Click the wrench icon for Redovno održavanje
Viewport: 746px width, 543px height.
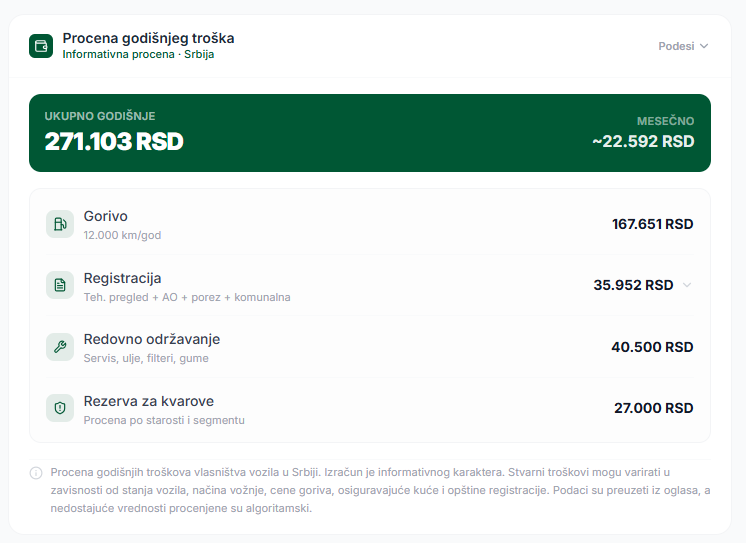tap(60, 347)
